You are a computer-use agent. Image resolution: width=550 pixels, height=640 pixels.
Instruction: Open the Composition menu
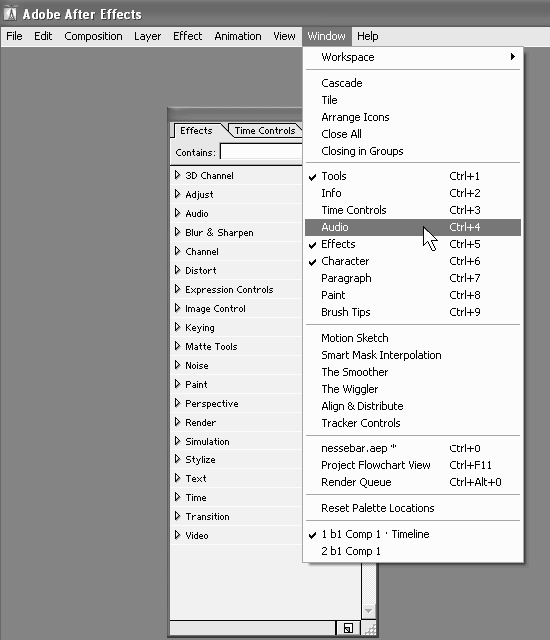click(93, 36)
